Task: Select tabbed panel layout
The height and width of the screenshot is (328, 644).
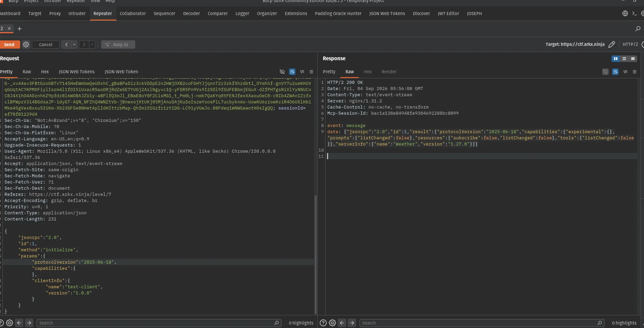Action: coord(633,59)
